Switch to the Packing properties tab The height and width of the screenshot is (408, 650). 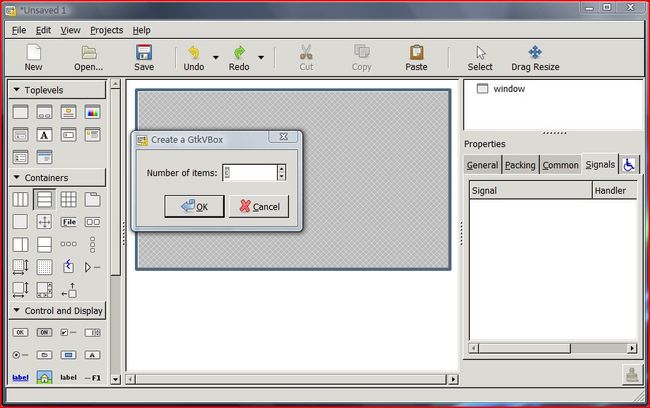coord(520,165)
